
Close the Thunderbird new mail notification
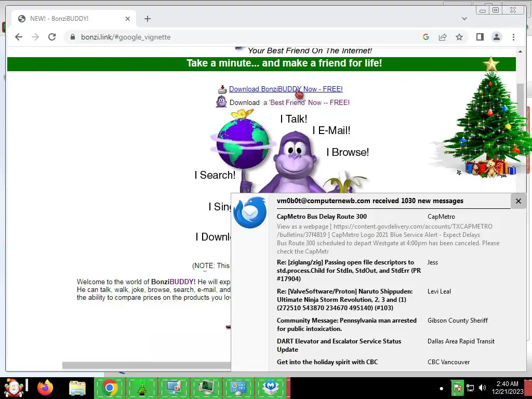518,201
